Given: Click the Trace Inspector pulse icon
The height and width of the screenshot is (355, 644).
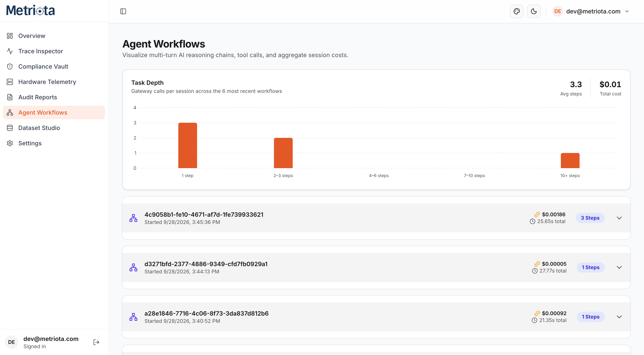Looking at the screenshot, I should point(10,51).
